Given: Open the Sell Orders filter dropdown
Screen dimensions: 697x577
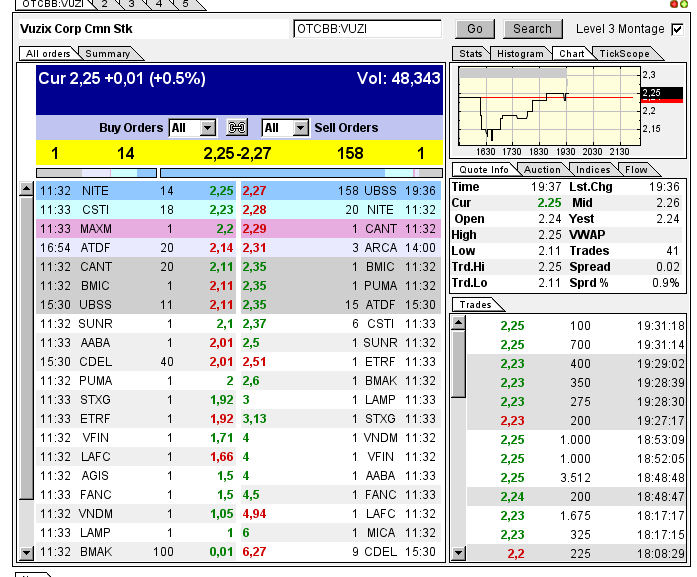Looking at the screenshot, I should point(299,128).
